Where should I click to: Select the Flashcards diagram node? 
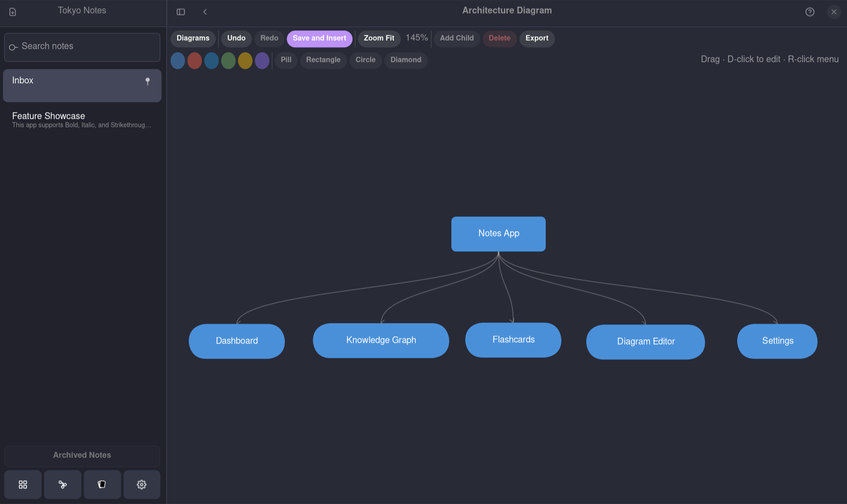[513, 340]
